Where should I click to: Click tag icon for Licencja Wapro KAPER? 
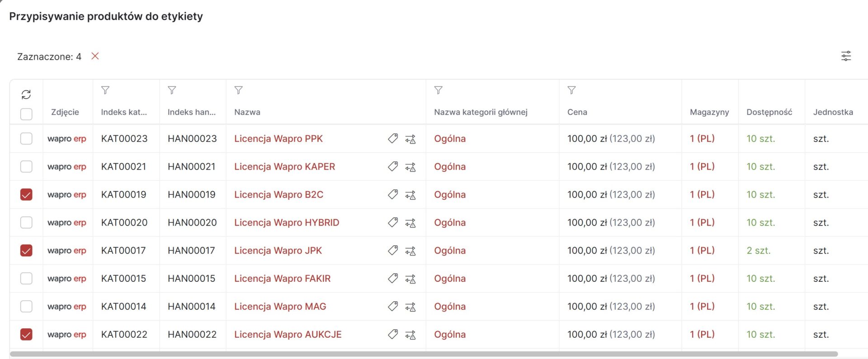coord(393,166)
